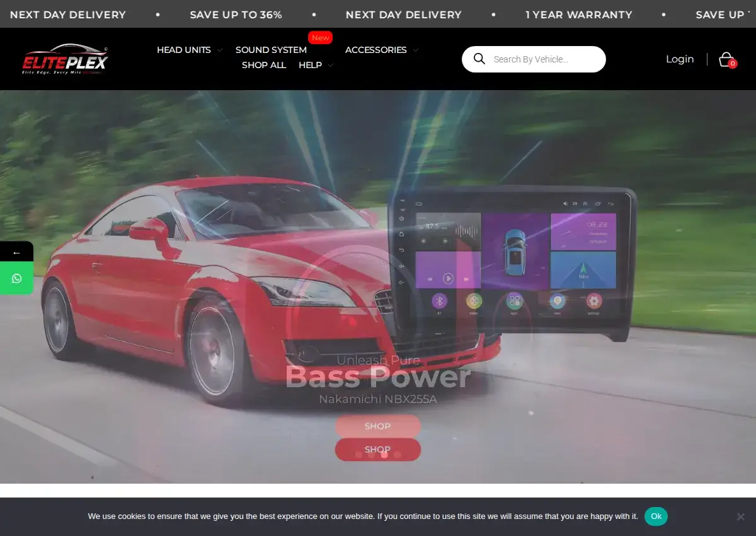756x536 pixels.
Task: Open the green WhatsApp chat icon
Action: 16,278
